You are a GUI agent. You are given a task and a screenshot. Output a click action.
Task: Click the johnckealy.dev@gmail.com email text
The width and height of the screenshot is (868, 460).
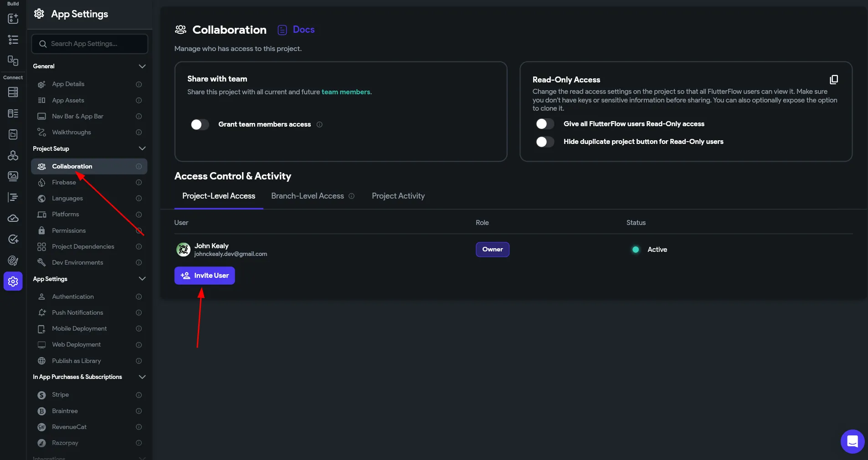pyautogui.click(x=231, y=254)
